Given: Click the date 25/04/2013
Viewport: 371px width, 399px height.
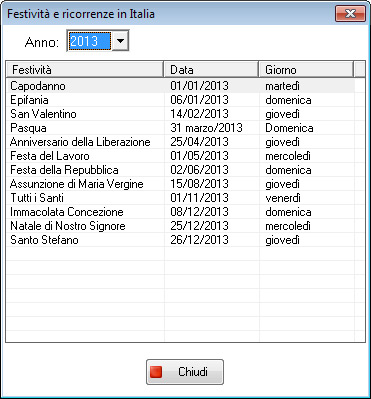Looking at the screenshot, I should pos(199,142).
